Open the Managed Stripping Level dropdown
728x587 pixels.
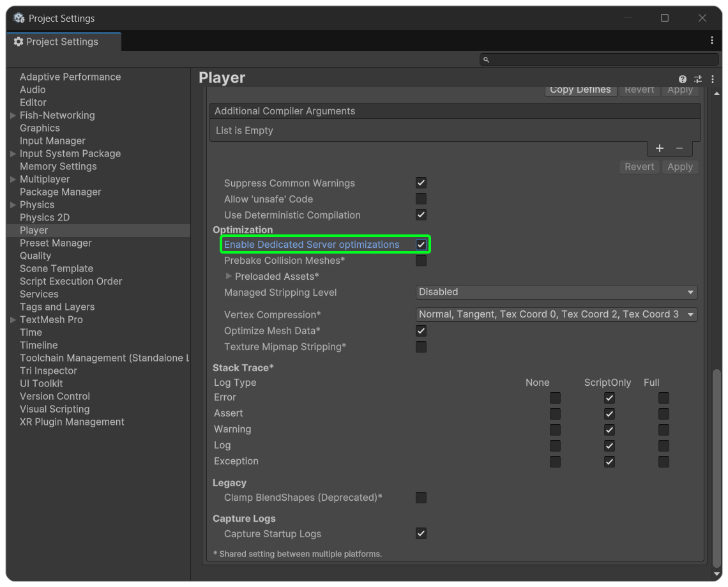[x=556, y=292]
